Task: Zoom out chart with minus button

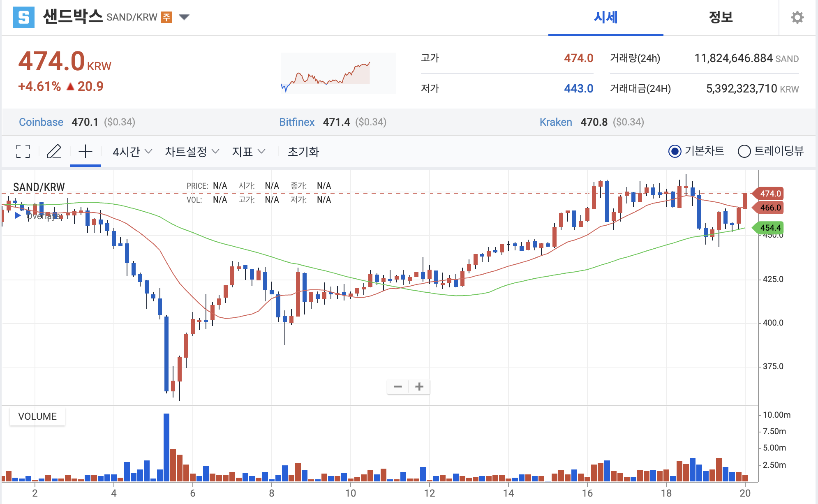Action: point(397,386)
